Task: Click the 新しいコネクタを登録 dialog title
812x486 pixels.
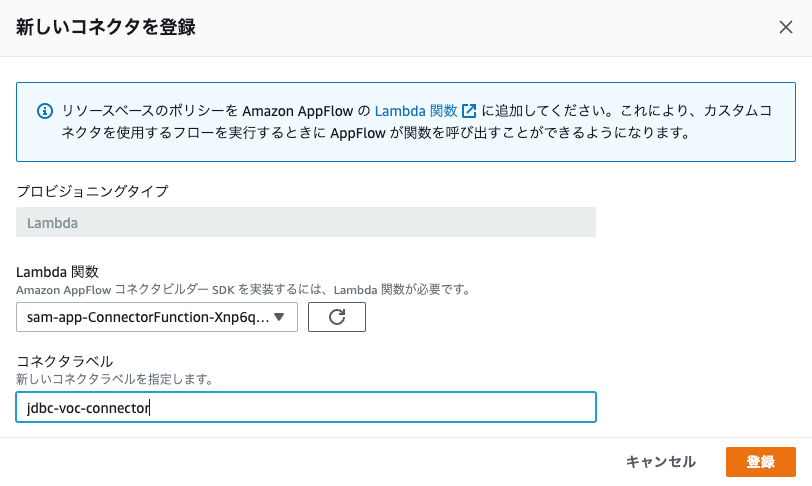Action: click(105, 27)
